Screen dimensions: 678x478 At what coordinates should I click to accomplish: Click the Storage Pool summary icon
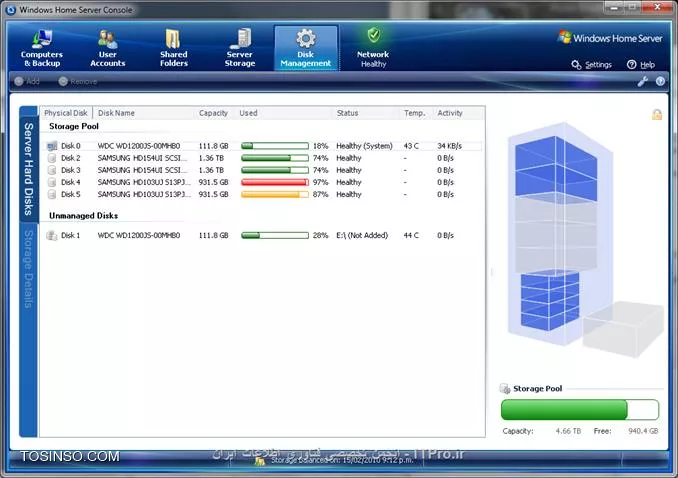tap(505, 388)
